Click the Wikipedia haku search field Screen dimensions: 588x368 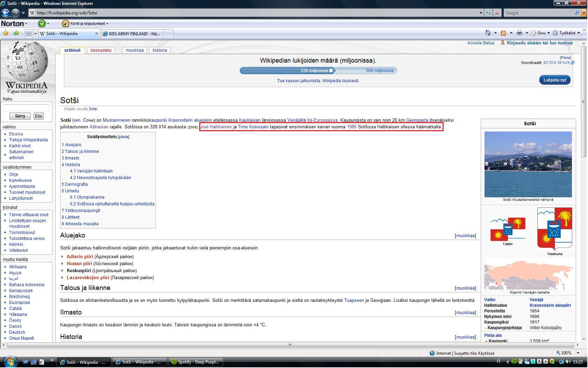click(27, 108)
